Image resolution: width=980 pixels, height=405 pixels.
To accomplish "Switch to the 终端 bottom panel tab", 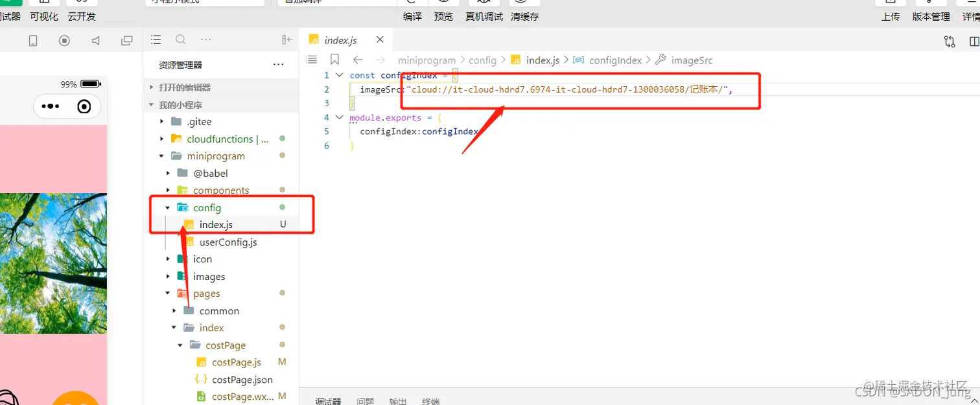I will (431, 401).
